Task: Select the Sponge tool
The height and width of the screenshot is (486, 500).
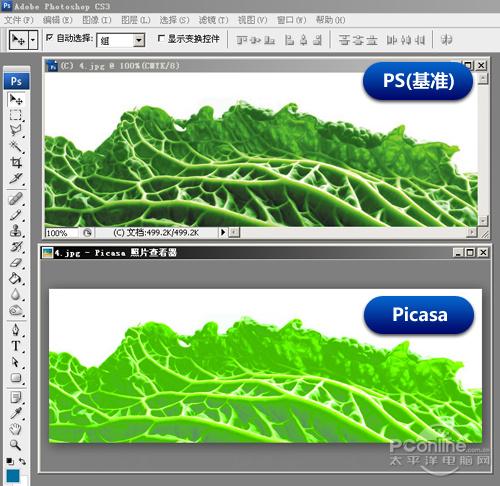Action: click(x=15, y=310)
